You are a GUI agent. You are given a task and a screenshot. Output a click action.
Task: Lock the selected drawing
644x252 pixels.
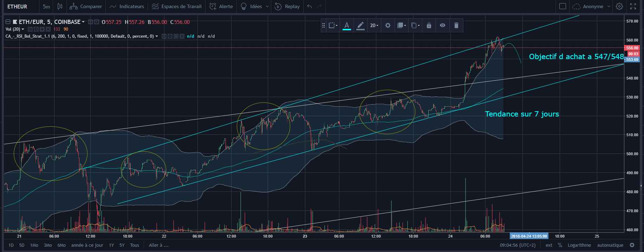pyautogui.click(x=429, y=25)
